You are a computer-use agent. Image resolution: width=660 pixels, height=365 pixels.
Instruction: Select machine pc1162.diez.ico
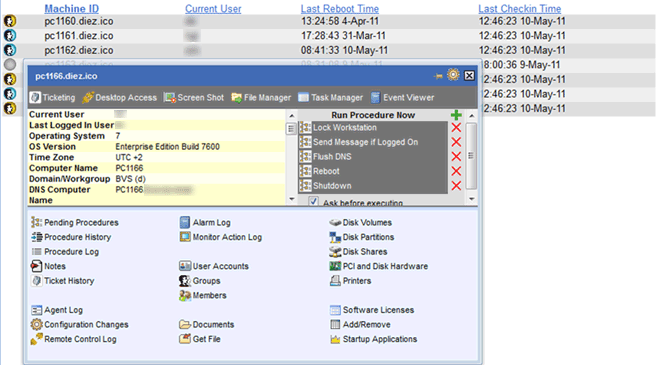[x=79, y=50]
